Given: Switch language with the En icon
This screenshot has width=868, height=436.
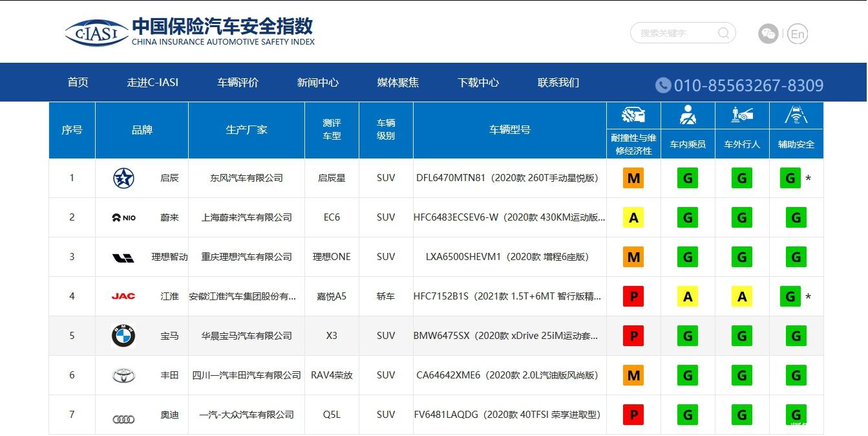Looking at the screenshot, I should pos(798,34).
